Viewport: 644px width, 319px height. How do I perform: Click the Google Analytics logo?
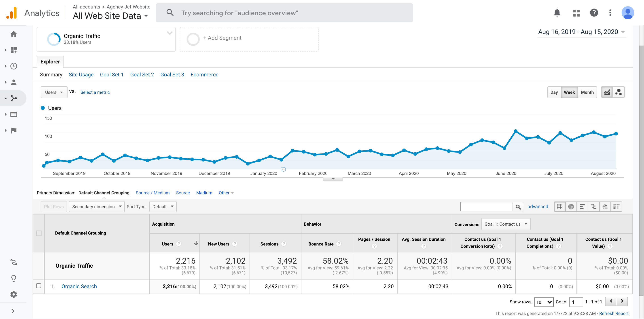11,13
